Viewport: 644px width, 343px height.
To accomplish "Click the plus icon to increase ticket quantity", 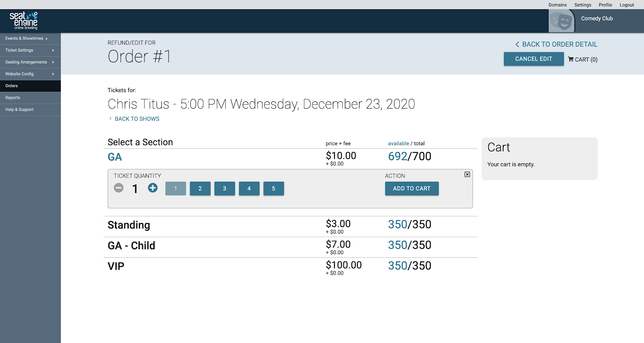I will pyautogui.click(x=153, y=188).
